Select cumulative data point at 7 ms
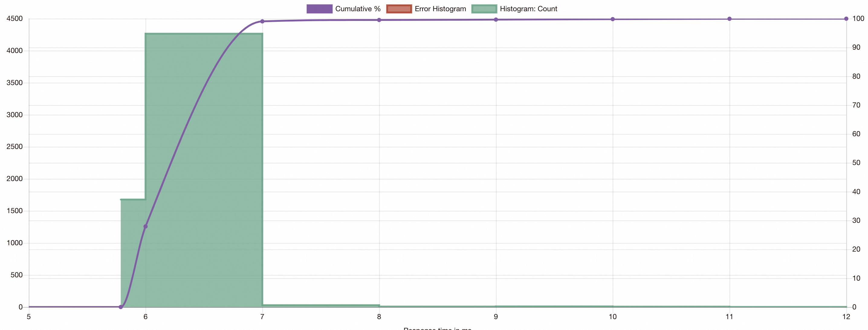The image size is (868, 330). [262, 21]
